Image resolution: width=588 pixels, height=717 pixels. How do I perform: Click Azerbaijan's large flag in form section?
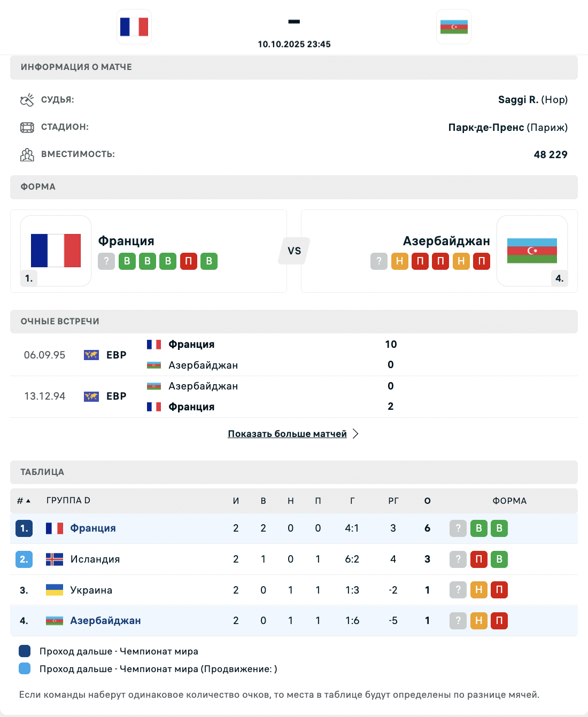pyautogui.click(x=532, y=251)
